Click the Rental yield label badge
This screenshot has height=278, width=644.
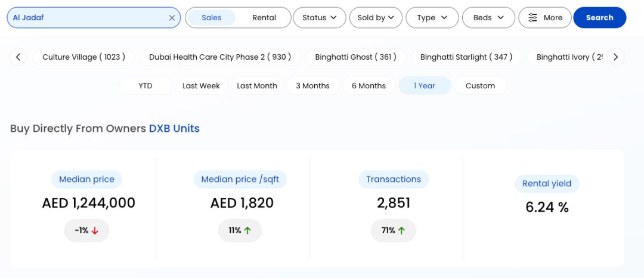point(547,184)
